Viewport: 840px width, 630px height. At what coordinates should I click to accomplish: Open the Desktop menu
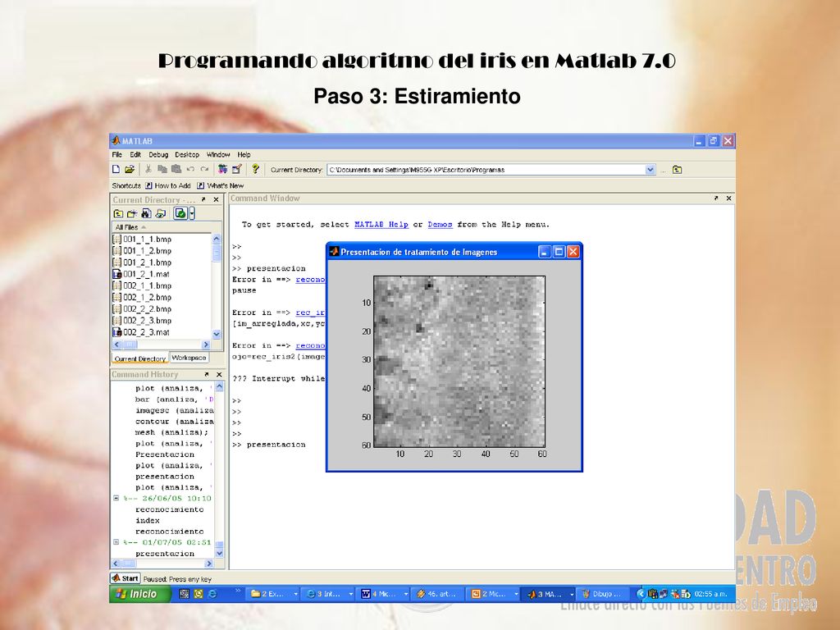(x=187, y=155)
